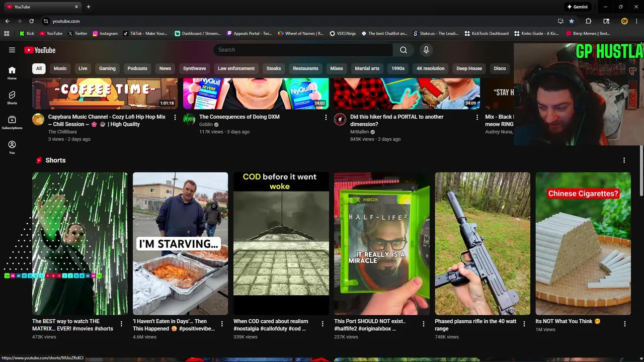Viewport: 644px width, 362px height.
Task: Open Chrome apps grid in bookmarks bar
Action: coord(7,34)
